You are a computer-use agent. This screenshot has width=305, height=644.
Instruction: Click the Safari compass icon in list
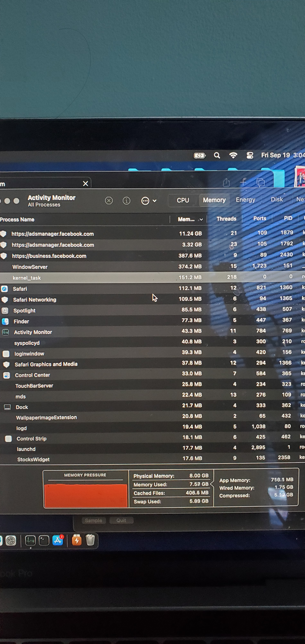tap(4, 289)
